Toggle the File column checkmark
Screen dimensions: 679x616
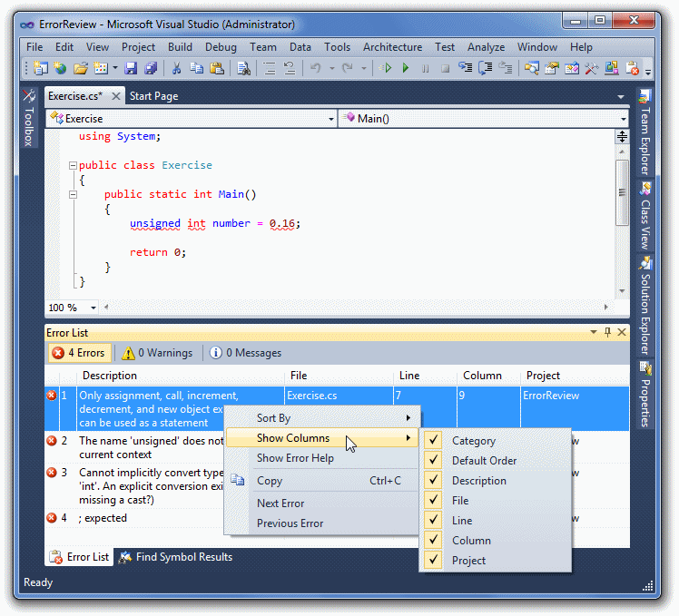(433, 500)
